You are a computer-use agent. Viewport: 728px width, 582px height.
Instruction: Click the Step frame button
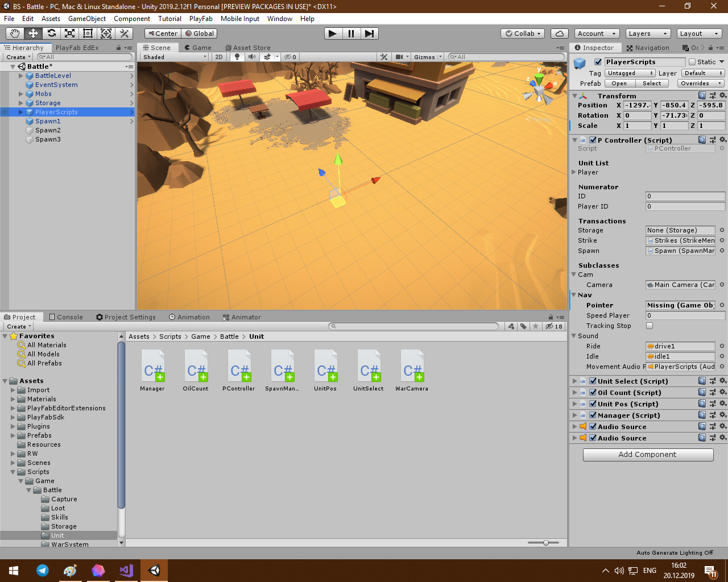369,34
